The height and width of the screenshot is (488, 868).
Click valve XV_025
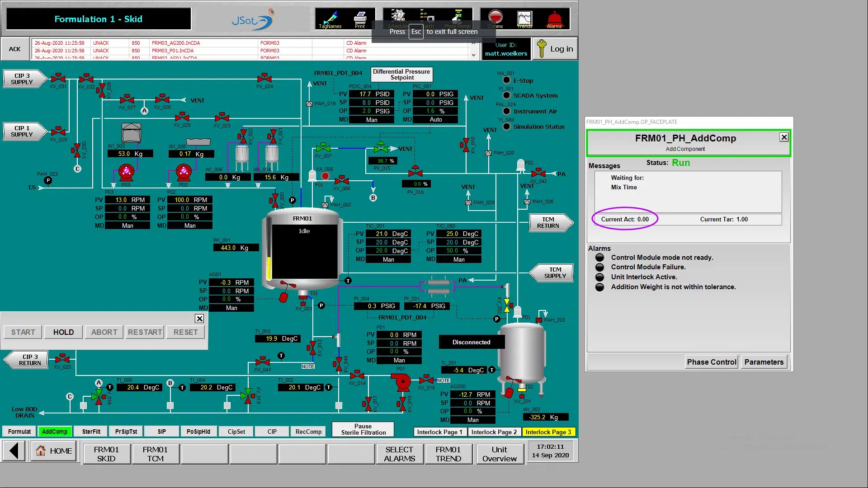[x=182, y=117]
